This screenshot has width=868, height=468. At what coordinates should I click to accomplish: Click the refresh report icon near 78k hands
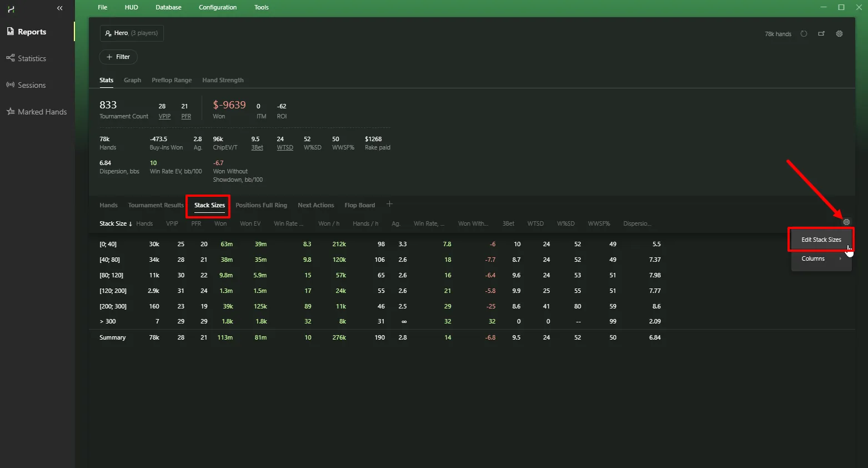click(804, 34)
